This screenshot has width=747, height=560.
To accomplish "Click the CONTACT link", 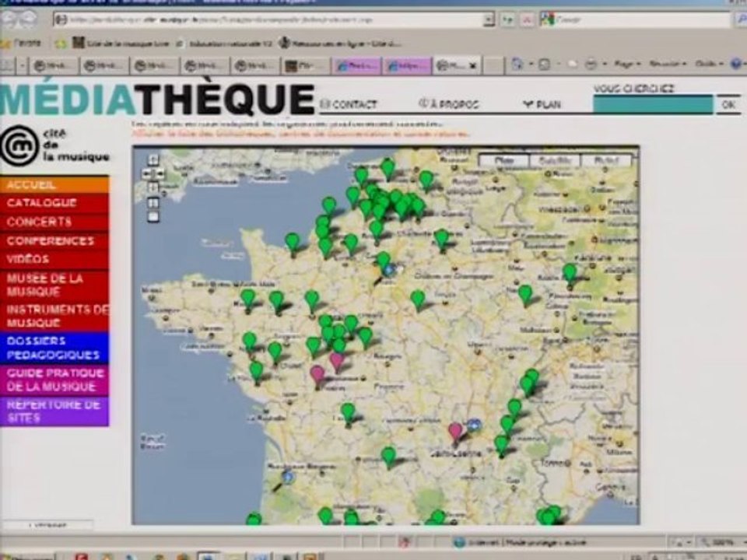I will point(349,103).
